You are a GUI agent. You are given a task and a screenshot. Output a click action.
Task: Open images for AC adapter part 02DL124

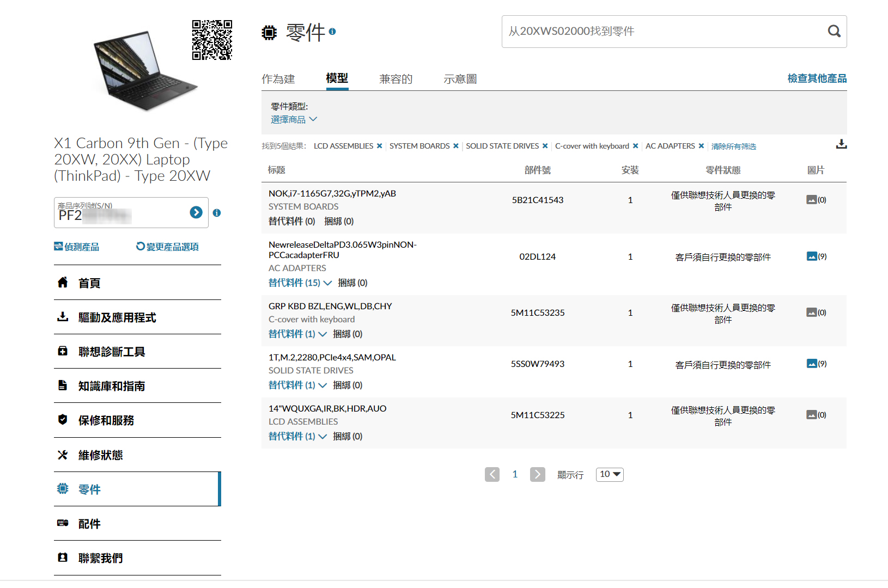[x=816, y=256]
